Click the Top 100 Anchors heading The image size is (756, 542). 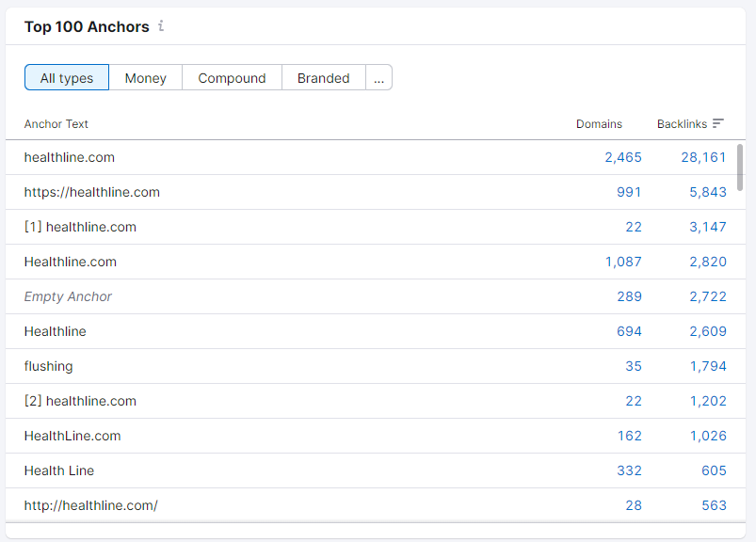87,26
